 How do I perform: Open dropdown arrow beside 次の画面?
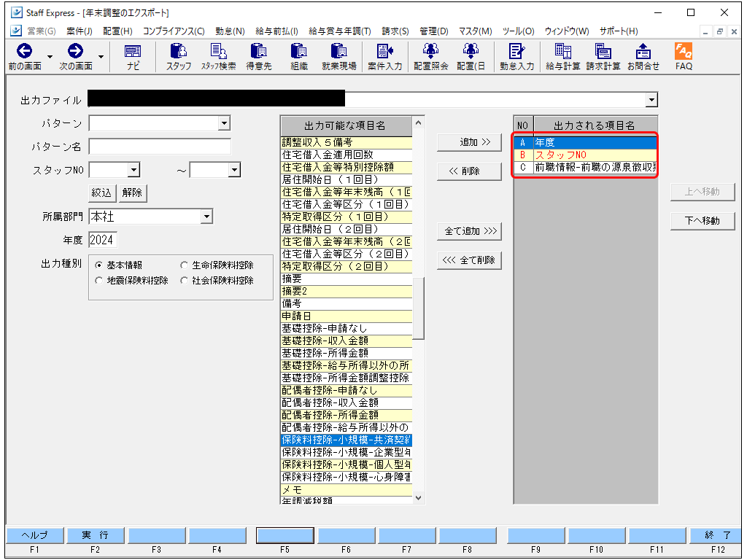101,57
